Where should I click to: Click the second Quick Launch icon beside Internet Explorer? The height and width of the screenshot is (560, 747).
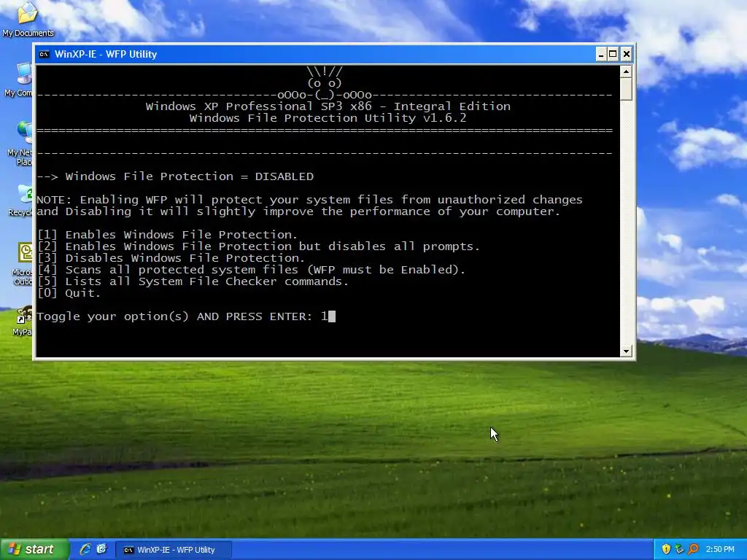(x=101, y=549)
